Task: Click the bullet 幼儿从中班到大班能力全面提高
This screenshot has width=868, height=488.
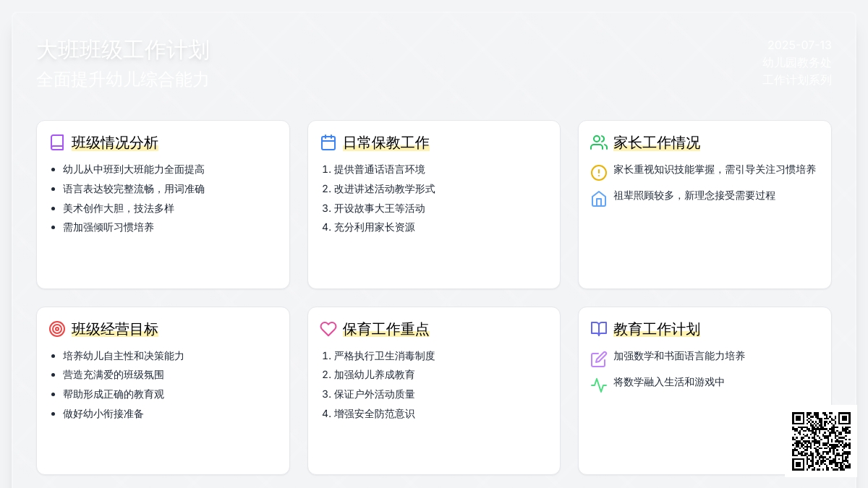Action: pyautogui.click(x=134, y=169)
